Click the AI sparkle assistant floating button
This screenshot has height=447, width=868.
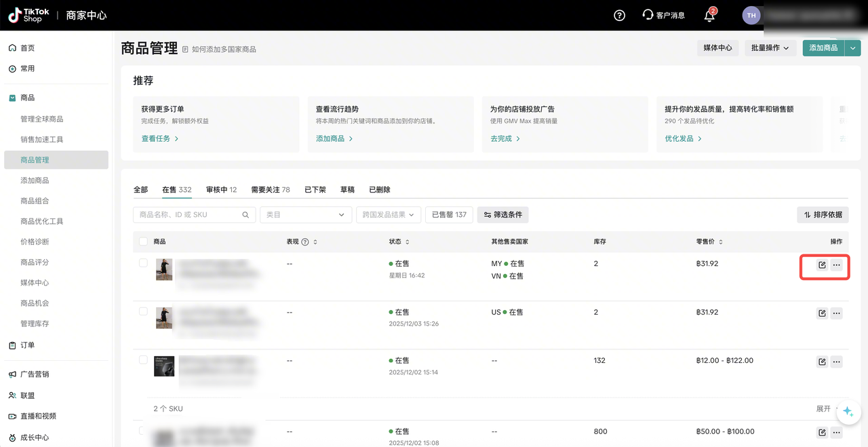(x=848, y=412)
